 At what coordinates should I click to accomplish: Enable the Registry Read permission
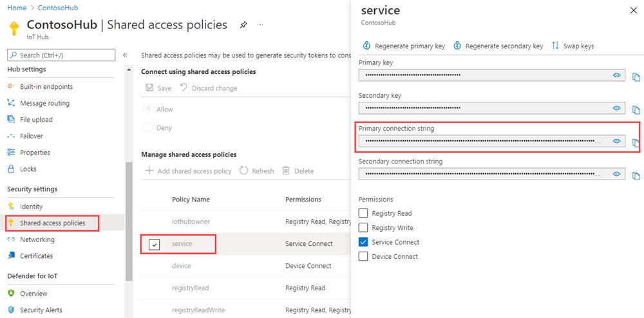tap(364, 213)
